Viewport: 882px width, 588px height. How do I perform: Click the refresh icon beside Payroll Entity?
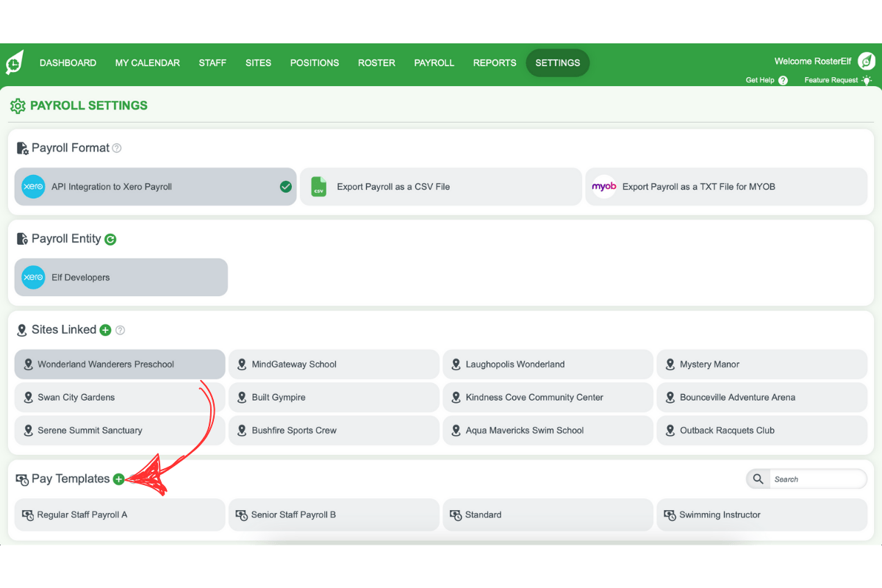[110, 239]
